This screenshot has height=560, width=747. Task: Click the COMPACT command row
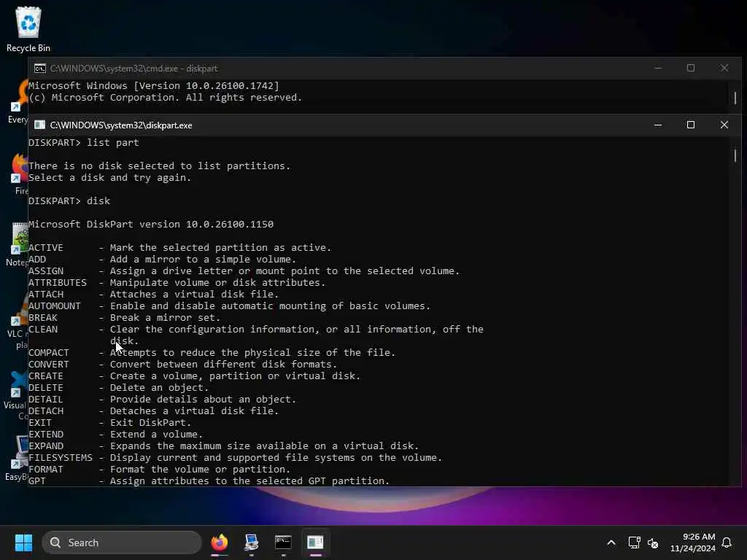click(212, 352)
